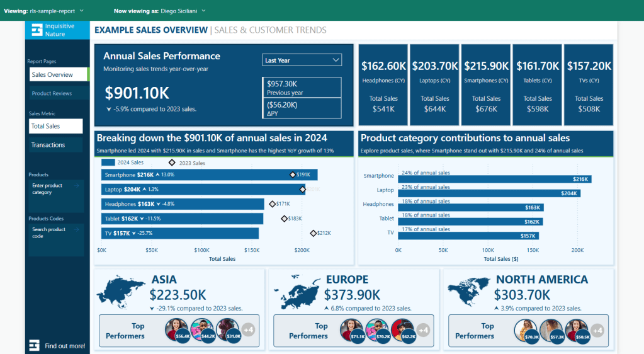This screenshot has height=354, width=644.
Task: Click the Inquisitive Nature logo icon
Action: pos(37,30)
